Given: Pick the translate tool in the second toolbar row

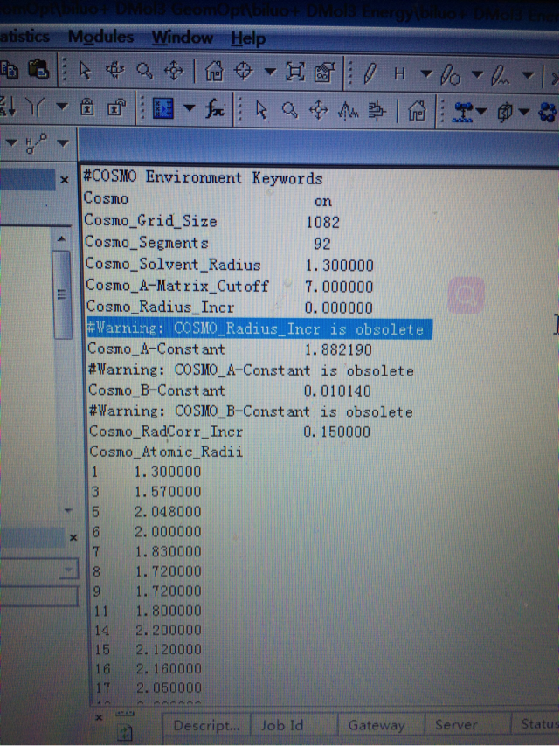Looking at the screenshot, I should point(318,110).
